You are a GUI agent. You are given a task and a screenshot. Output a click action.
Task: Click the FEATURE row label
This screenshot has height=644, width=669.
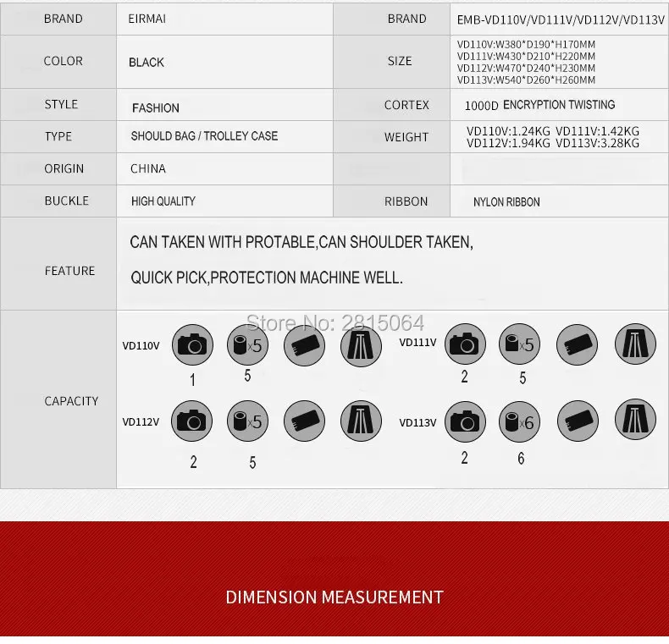click(70, 271)
